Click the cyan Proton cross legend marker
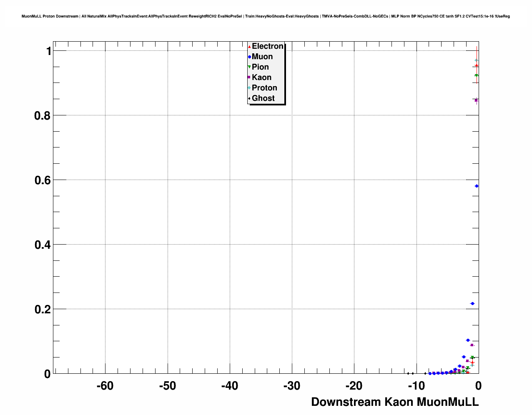The image size is (532, 415). tap(249, 88)
